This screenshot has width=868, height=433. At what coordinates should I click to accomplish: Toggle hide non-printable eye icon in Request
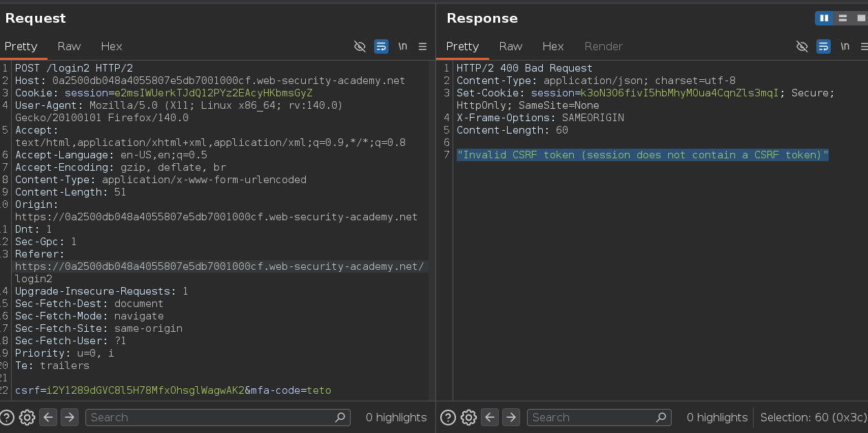coord(360,46)
